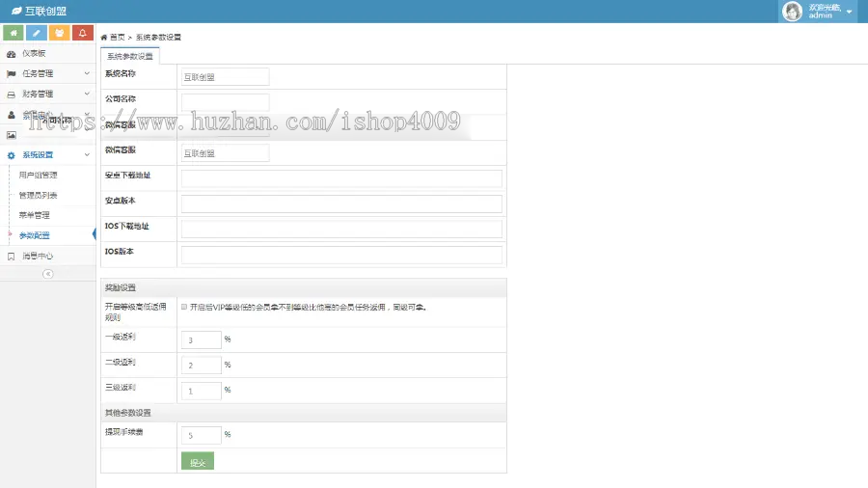
Task: Switch to the 系统参数设置 tab
Action: [130, 56]
